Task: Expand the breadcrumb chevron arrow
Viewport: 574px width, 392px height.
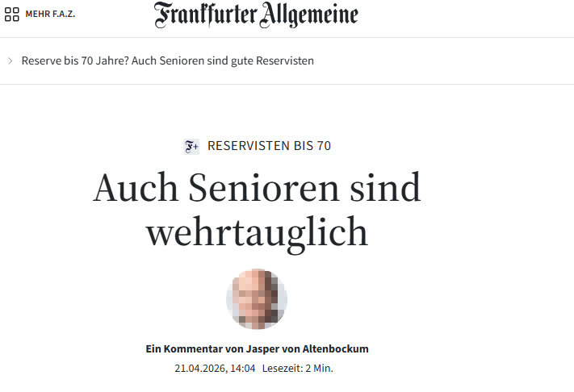Action: point(10,60)
